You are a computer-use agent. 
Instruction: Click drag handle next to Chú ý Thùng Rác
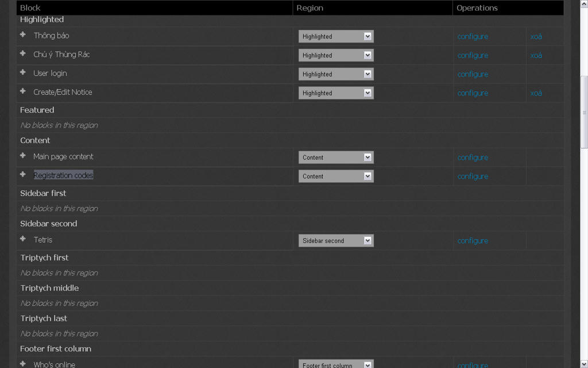[x=23, y=54]
